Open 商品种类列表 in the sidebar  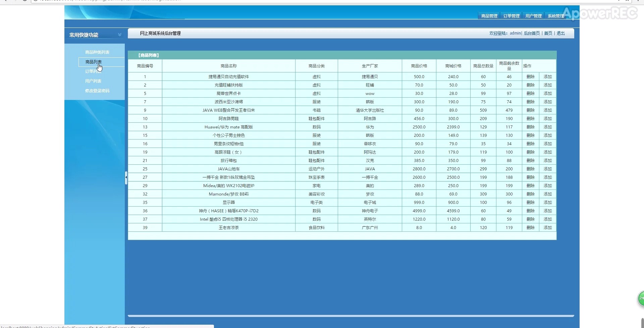click(x=97, y=52)
